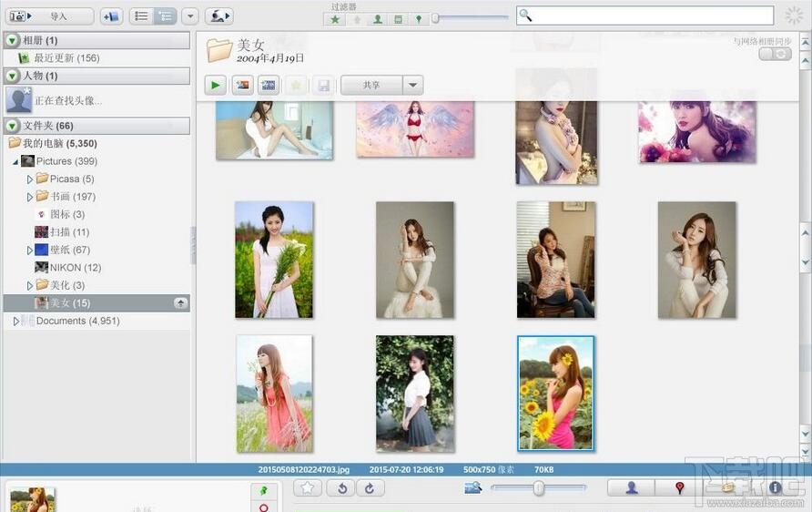Viewport: 812px width, 512px height.
Task: Create a movie presentation from the folder
Action: pyautogui.click(x=269, y=86)
